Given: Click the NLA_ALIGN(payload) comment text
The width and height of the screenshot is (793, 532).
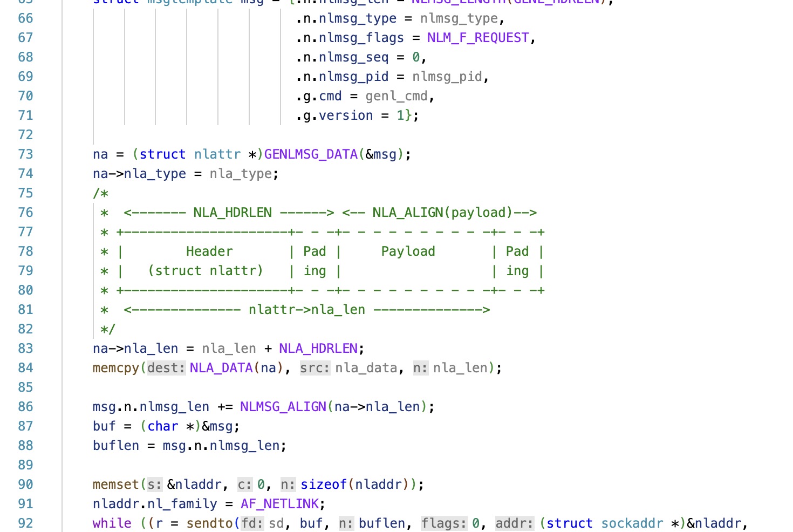Looking at the screenshot, I should pyautogui.click(x=442, y=213).
